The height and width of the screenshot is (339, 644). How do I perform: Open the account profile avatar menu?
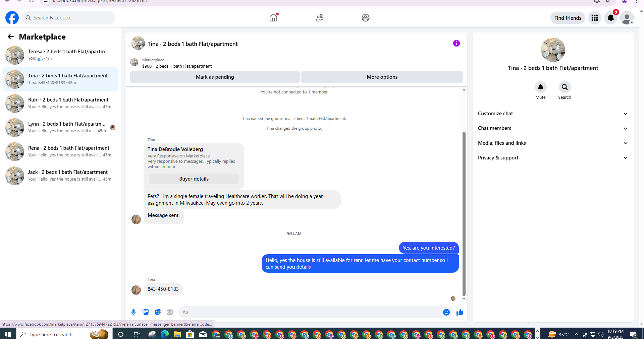627,18
